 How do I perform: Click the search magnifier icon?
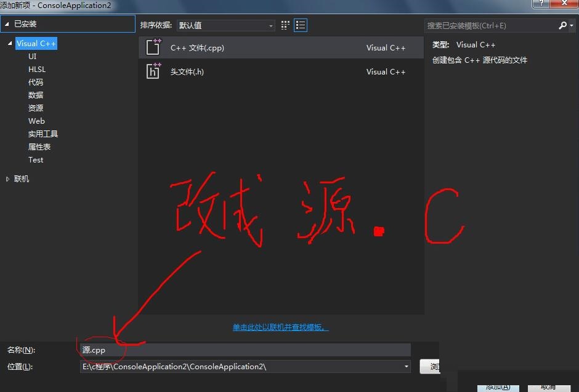pyautogui.click(x=562, y=25)
